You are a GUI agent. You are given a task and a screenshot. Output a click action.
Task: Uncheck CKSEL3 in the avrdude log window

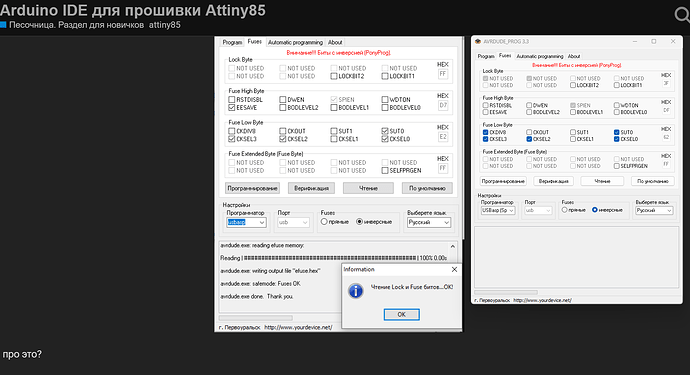231,139
